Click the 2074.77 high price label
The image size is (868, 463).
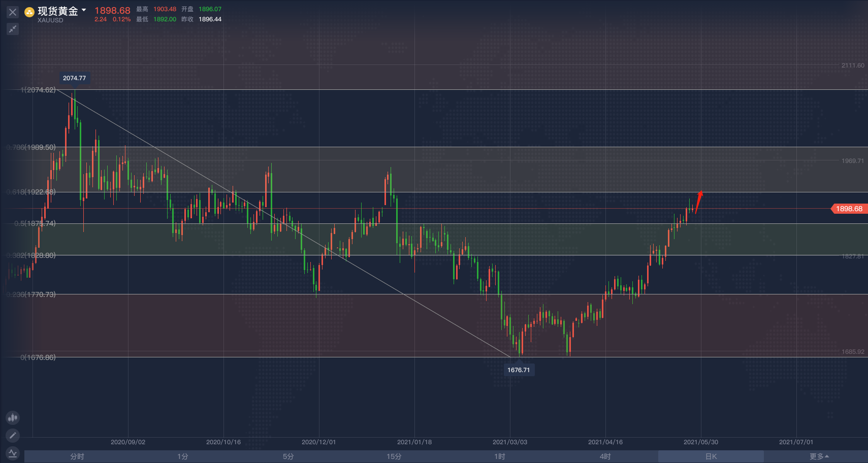[x=74, y=78]
